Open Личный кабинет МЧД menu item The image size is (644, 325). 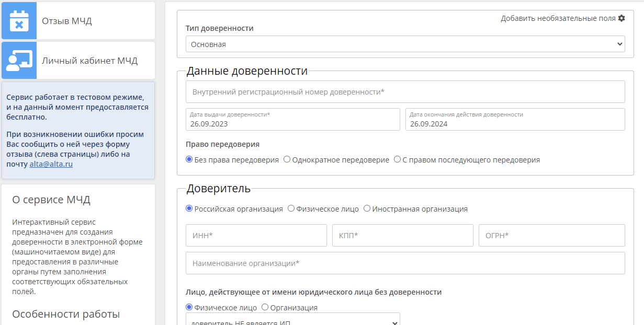[x=89, y=61]
